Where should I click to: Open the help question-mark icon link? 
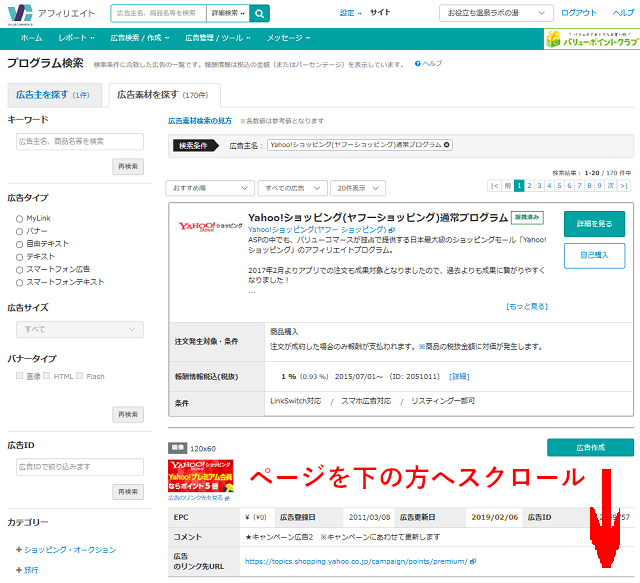(428, 64)
